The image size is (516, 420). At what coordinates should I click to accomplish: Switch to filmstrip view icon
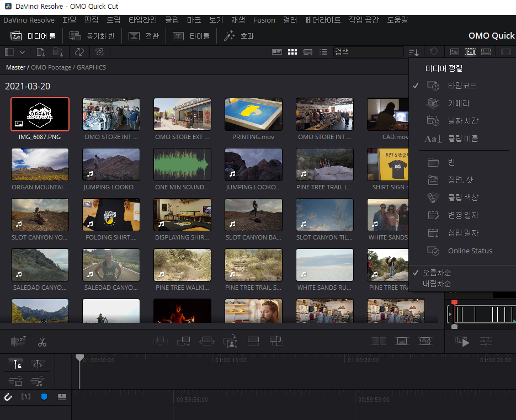(308, 52)
